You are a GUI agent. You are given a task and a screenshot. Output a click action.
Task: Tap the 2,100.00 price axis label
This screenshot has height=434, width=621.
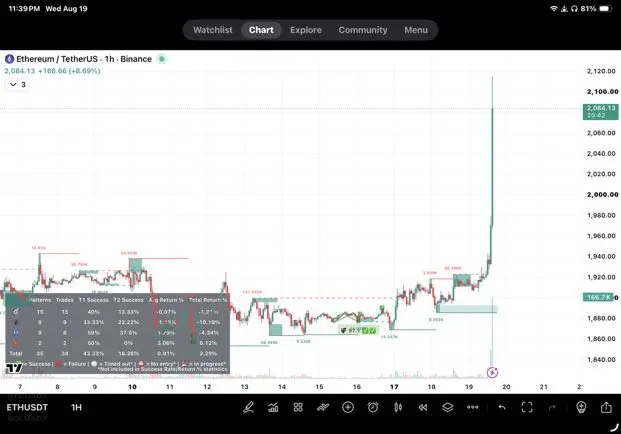602,91
